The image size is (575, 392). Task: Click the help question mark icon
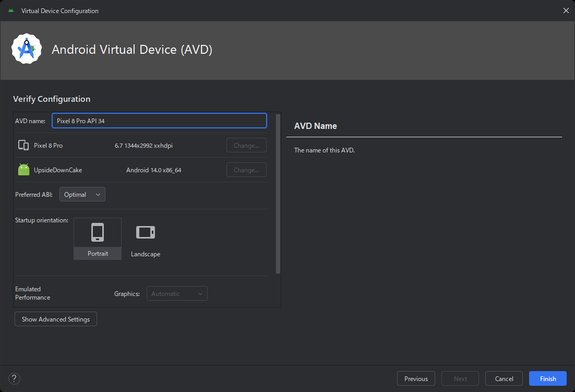tap(14, 378)
